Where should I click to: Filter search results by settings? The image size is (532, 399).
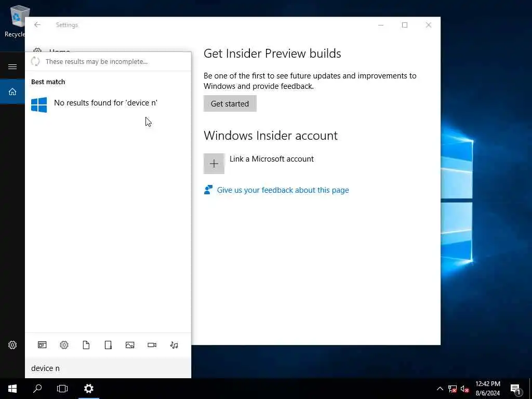(x=64, y=345)
